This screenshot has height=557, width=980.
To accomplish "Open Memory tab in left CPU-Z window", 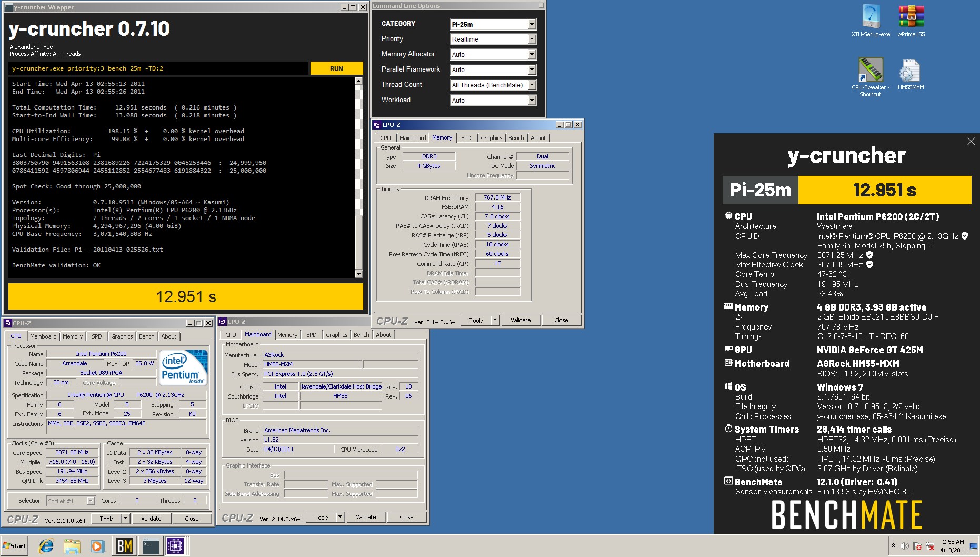I will tap(73, 336).
